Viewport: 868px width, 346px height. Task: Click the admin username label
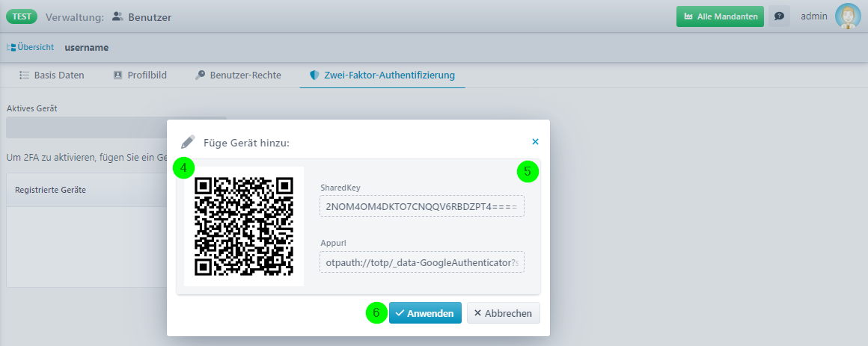(814, 16)
